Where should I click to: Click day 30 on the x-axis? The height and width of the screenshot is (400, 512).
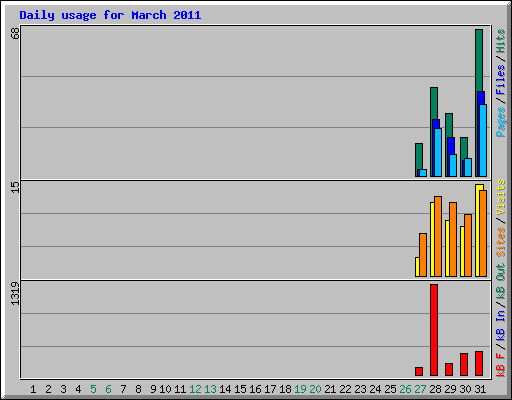[465, 389]
